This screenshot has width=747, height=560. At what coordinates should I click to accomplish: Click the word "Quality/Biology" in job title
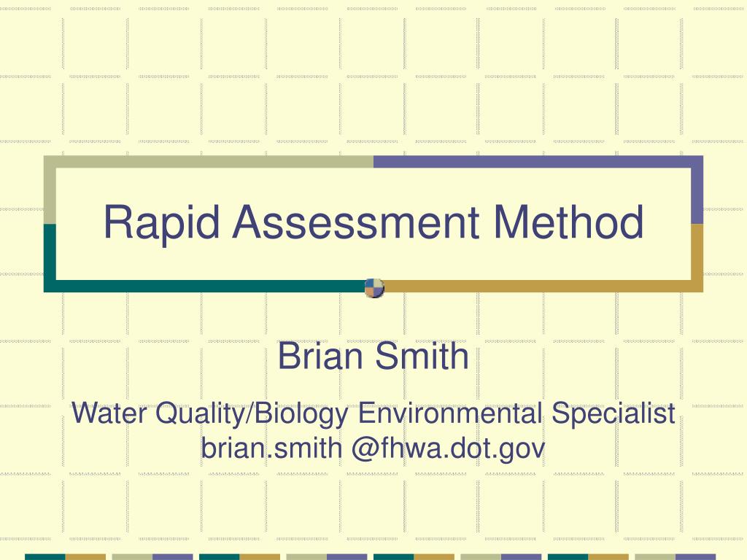[252, 414]
